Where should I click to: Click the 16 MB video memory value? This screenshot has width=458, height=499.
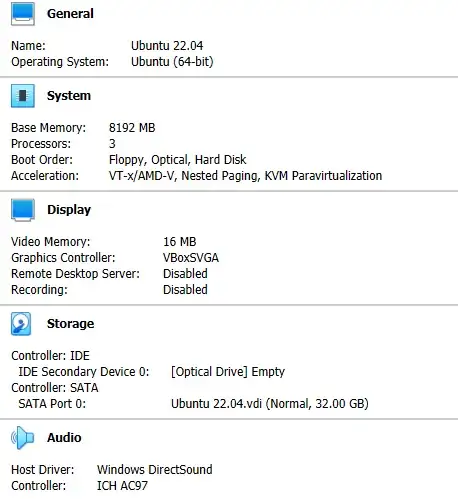[x=180, y=242]
